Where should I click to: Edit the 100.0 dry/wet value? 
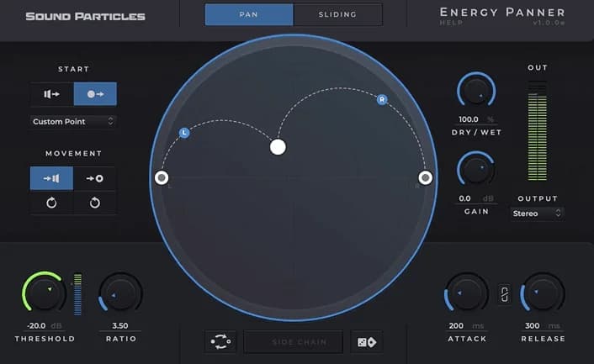coord(469,119)
